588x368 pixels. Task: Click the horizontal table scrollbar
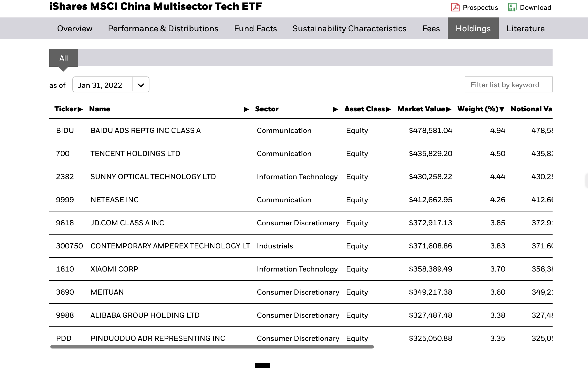tap(212, 347)
